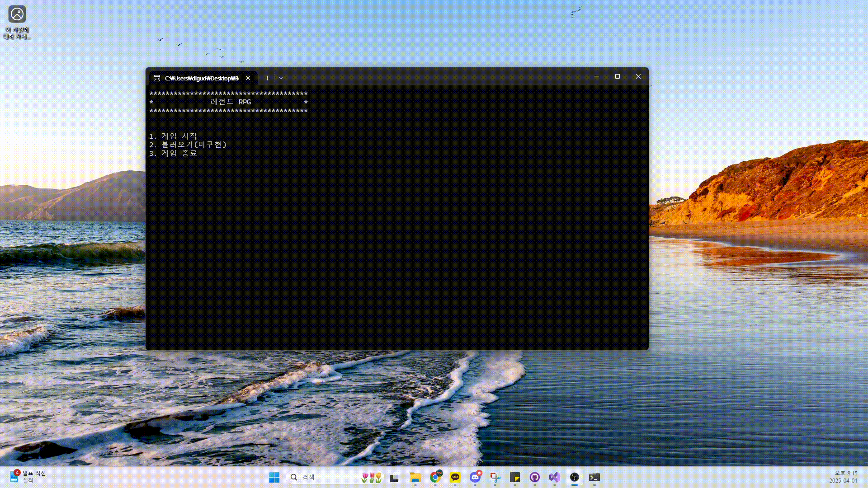This screenshot has height=488, width=868.
Task: Open the Windows Start menu
Action: pos(274,477)
